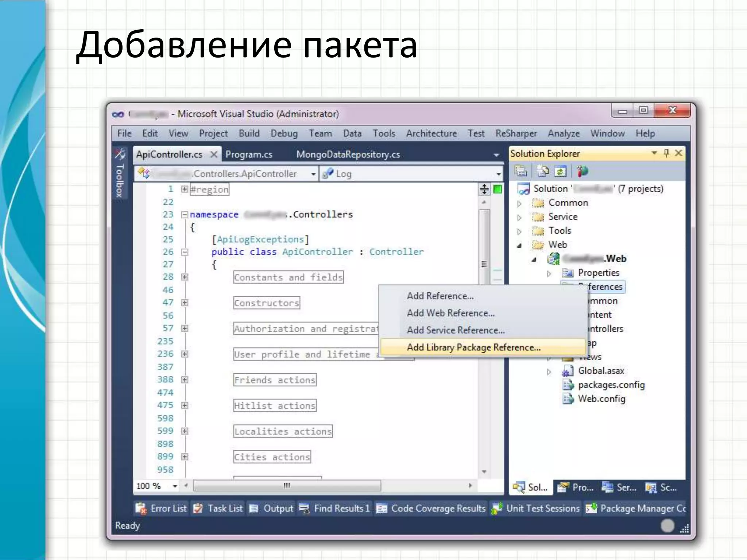Open the Controllers.ApiController class dropdown
747x560 pixels.
[313, 174]
